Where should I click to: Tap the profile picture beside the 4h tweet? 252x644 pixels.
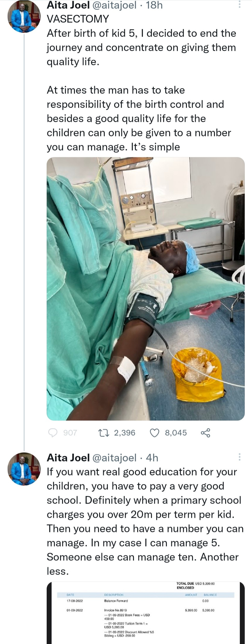click(x=24, y=469)
